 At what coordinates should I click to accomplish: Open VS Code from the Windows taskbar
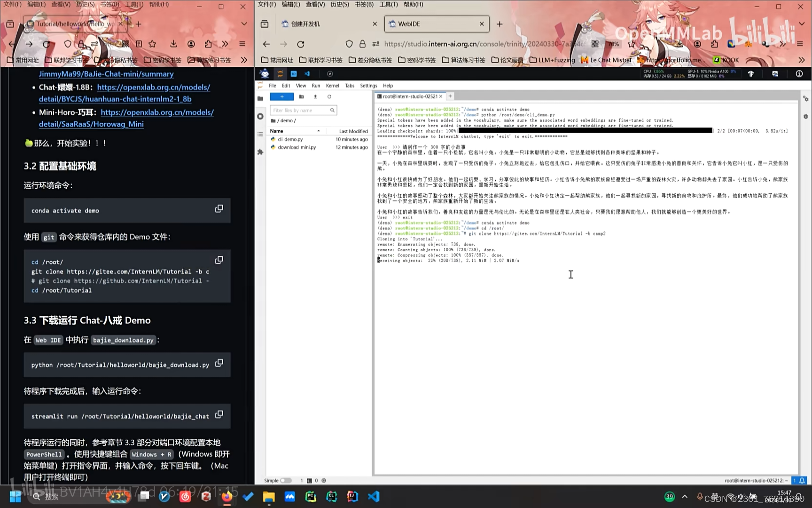[x=374, y=496]
